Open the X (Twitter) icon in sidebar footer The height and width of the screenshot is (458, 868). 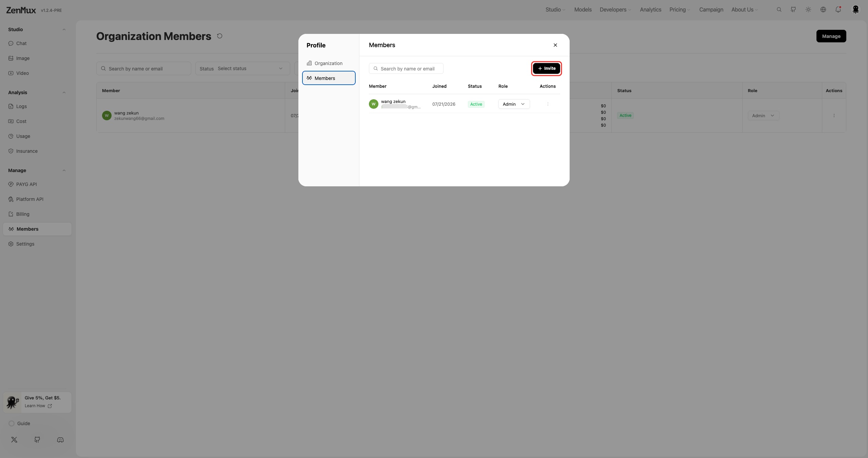click(x=14, y=440)
